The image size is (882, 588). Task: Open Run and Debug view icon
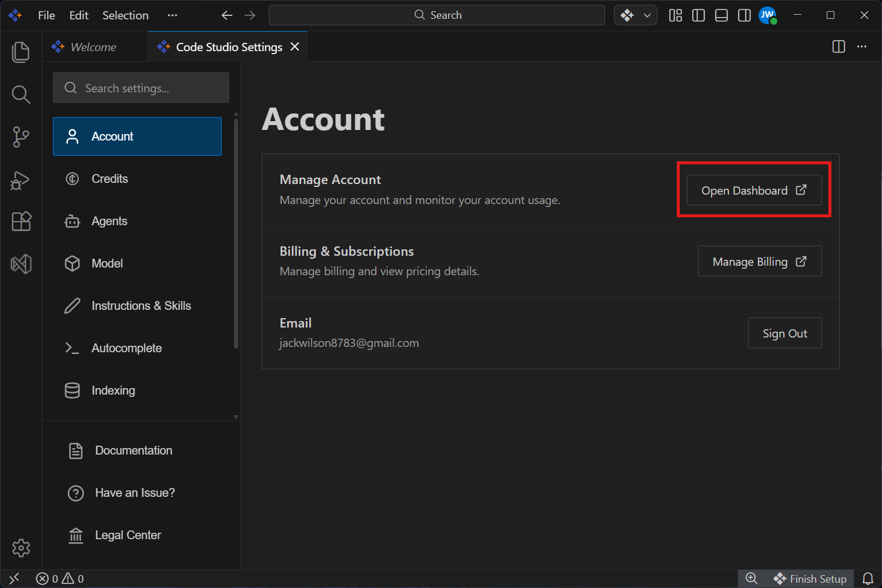(x=21, y=180)
